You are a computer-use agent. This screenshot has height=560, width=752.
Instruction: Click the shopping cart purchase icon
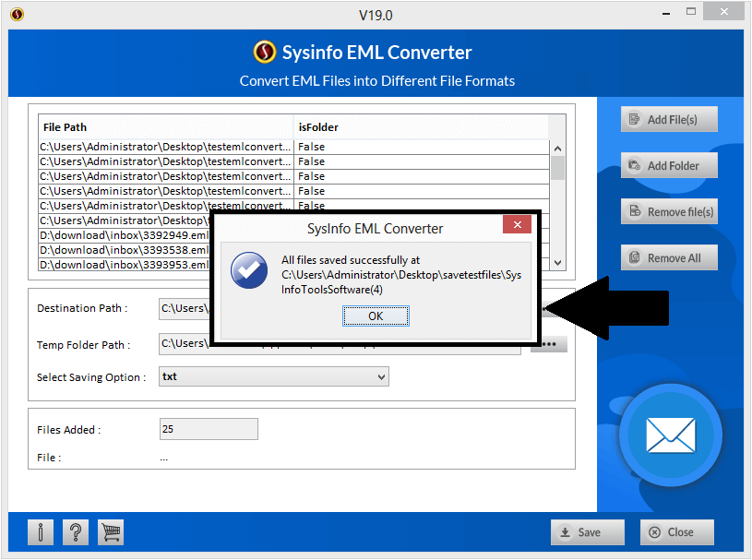click(x=111, y=532)
